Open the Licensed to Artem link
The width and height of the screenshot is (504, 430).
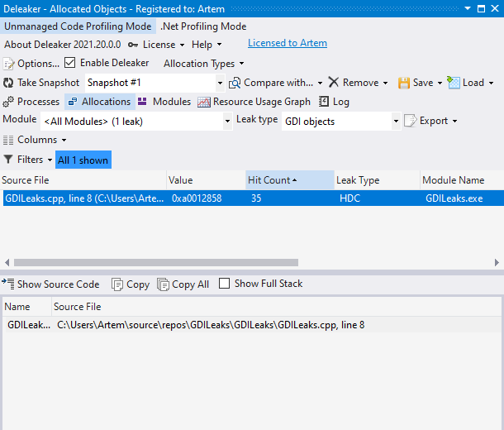pyautogui.click(x=287, y=43)
